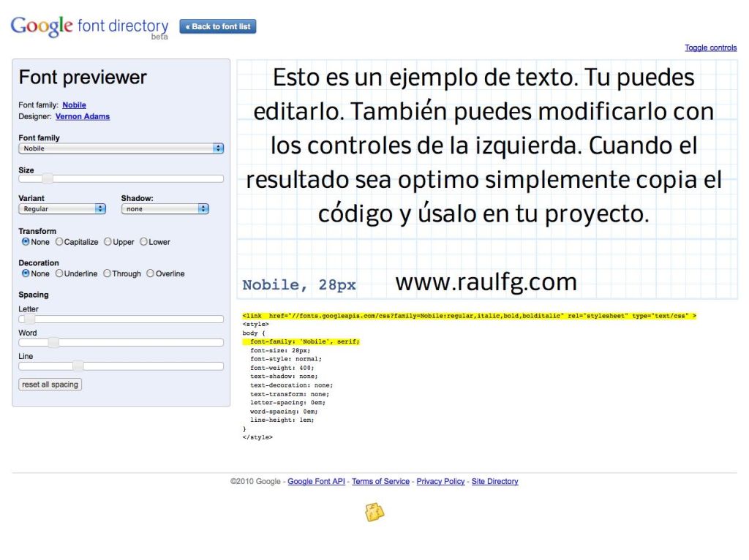Select Decoration None radio button
Viewport: 749px width, 560px height.
pyautogui.click(x=26, y=273)
